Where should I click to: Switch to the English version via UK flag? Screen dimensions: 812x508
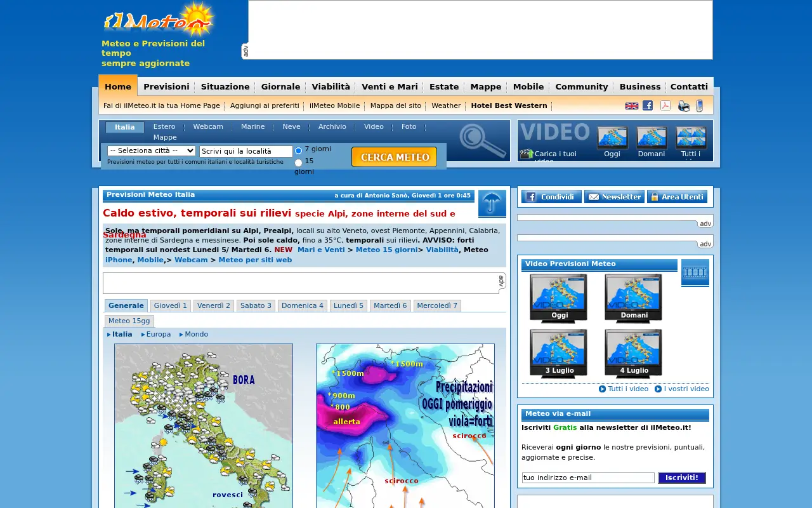[x=632, y=106]
